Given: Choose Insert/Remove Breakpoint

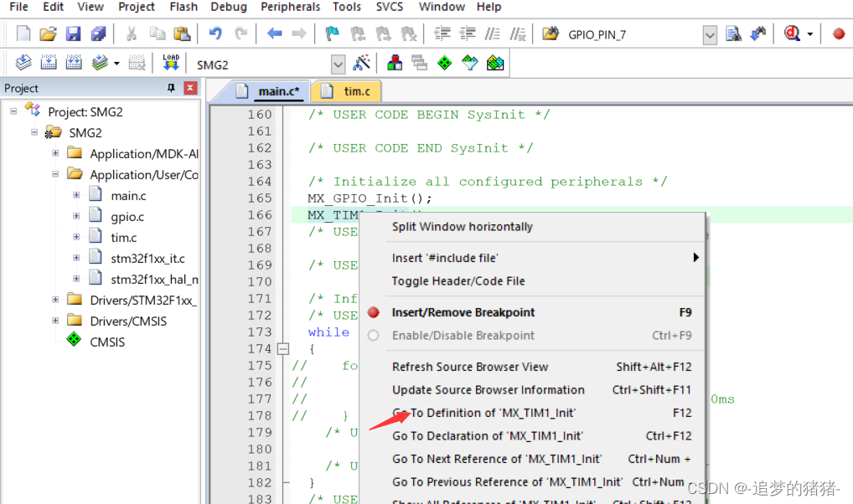Looking at the screenshot, I should tap(533, 312).
